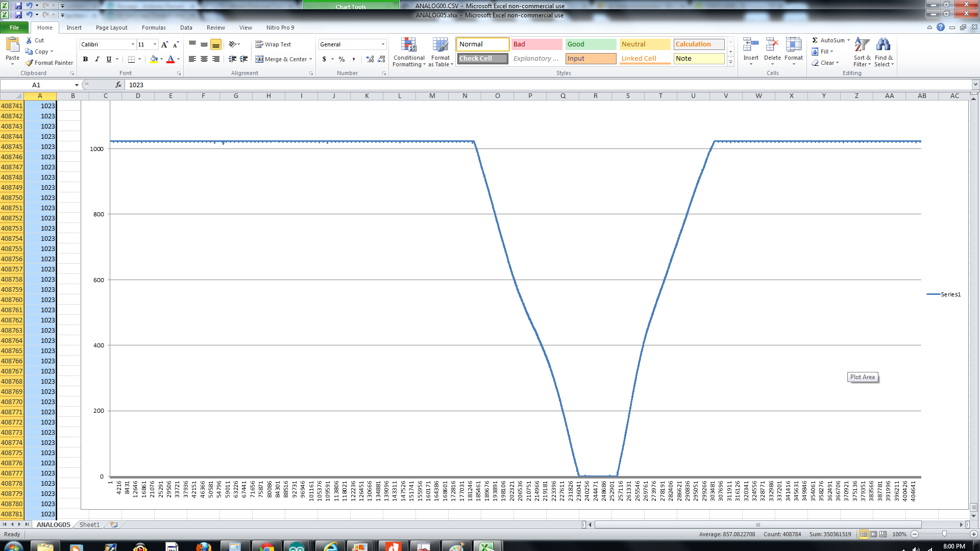The width and height of the screenshot is (980, 551).
Task: Apply red font color
Action: click(170, 59)
